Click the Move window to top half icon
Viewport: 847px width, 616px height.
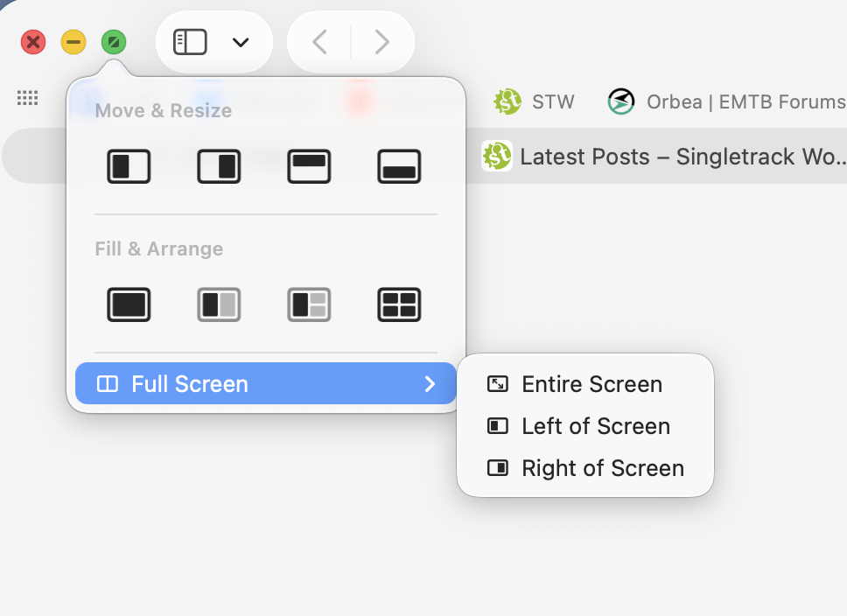309,166
